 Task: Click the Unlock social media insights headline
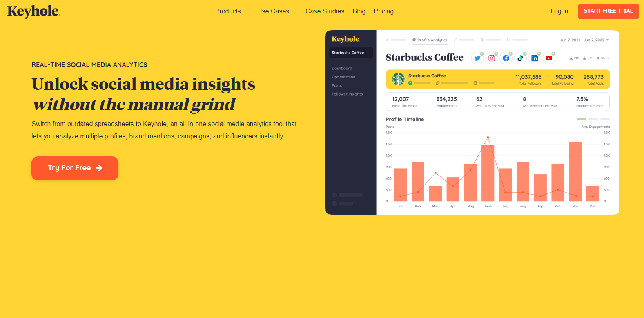143,84
